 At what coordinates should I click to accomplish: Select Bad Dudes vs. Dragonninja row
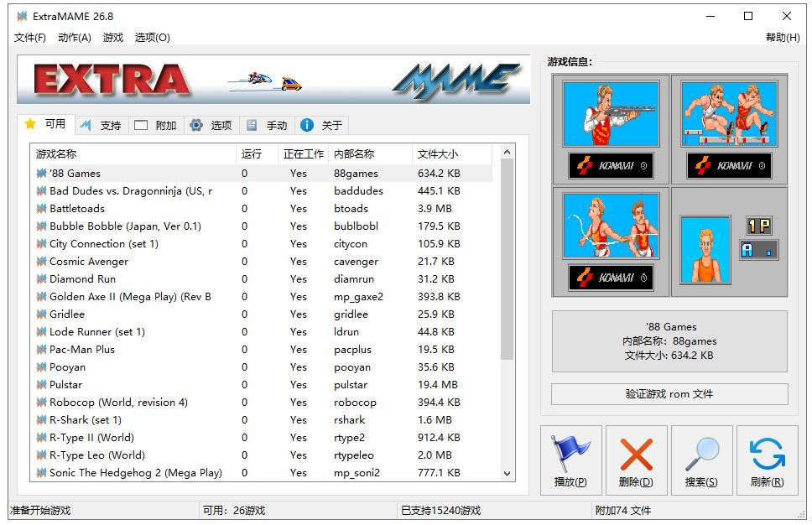(x=262, y=191)
